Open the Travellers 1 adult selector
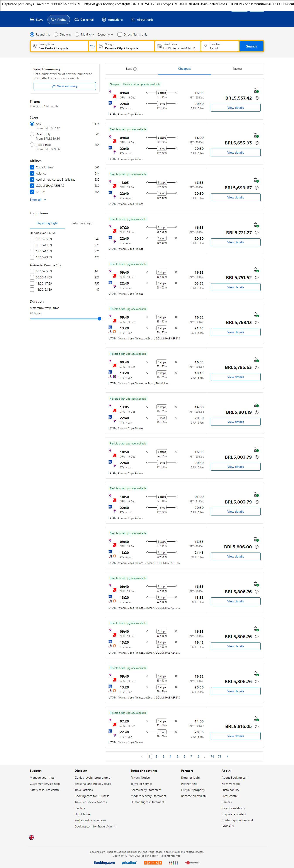 click(220, 46)
